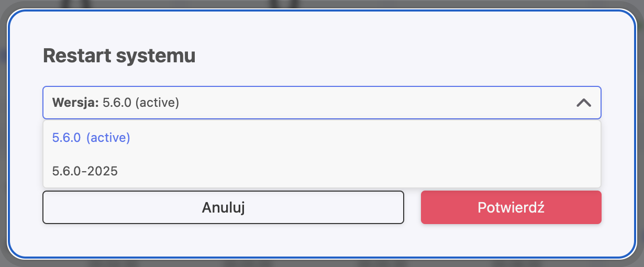Choose version 5.6.0-2025 from the list
Screen dimensions: 644x267
coord(85,171)
